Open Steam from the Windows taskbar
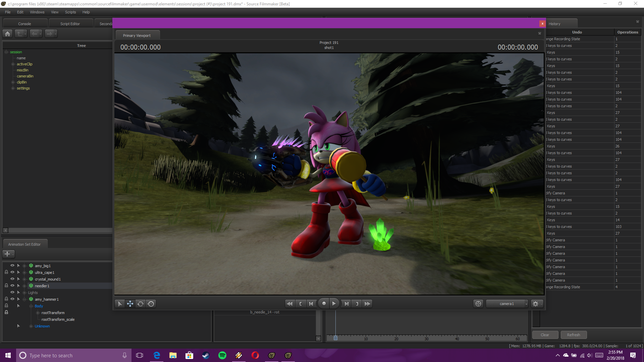The height and width of the screenshot is (362, 644). click(206, 355)
